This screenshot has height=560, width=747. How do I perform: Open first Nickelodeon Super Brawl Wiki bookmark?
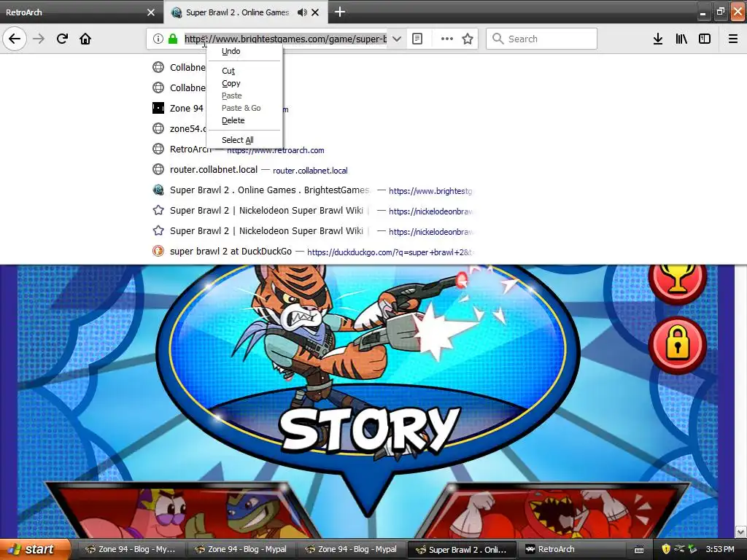tap(312, 211)
